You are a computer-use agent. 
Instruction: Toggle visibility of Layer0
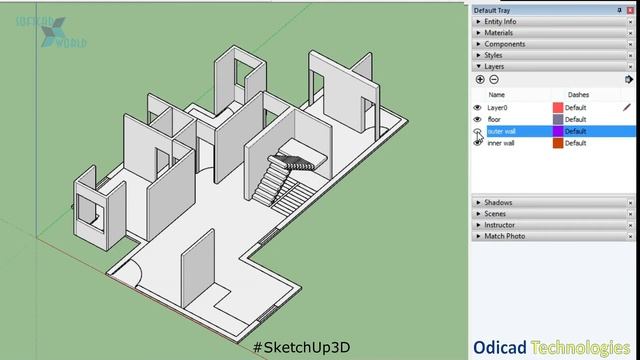pyautogui.click(x=477, y=108)
